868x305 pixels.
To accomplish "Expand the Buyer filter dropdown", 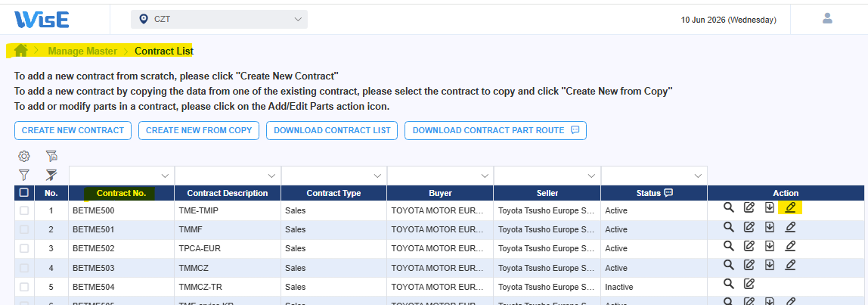I will tap(484, 176).
